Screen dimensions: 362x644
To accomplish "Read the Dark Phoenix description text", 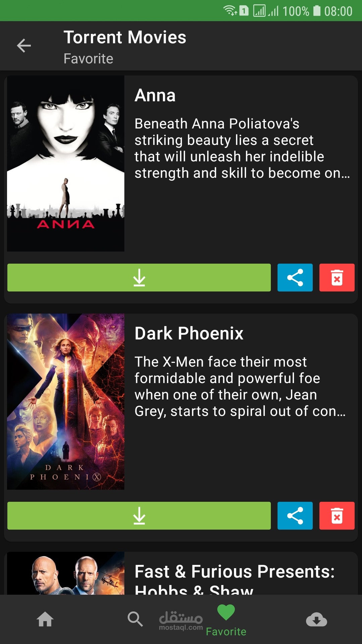I will [240, 386].
